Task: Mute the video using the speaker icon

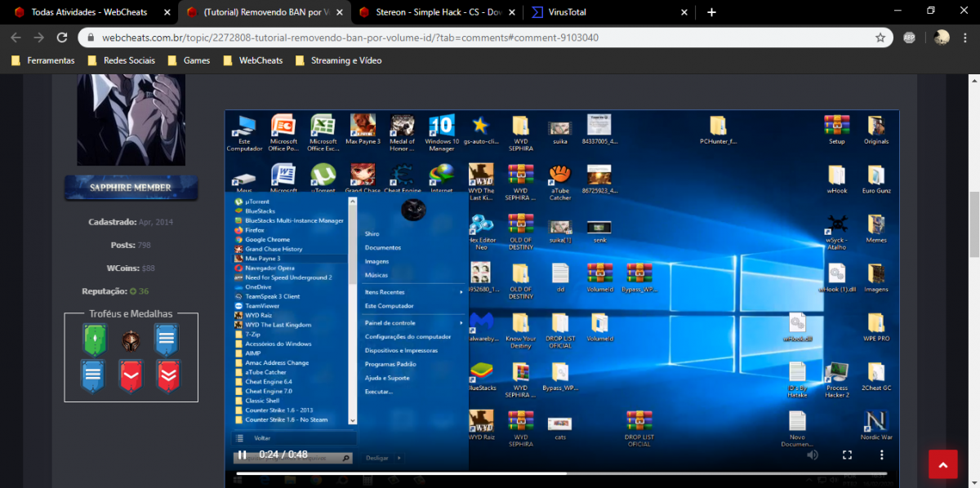Action: pos(812,455)
